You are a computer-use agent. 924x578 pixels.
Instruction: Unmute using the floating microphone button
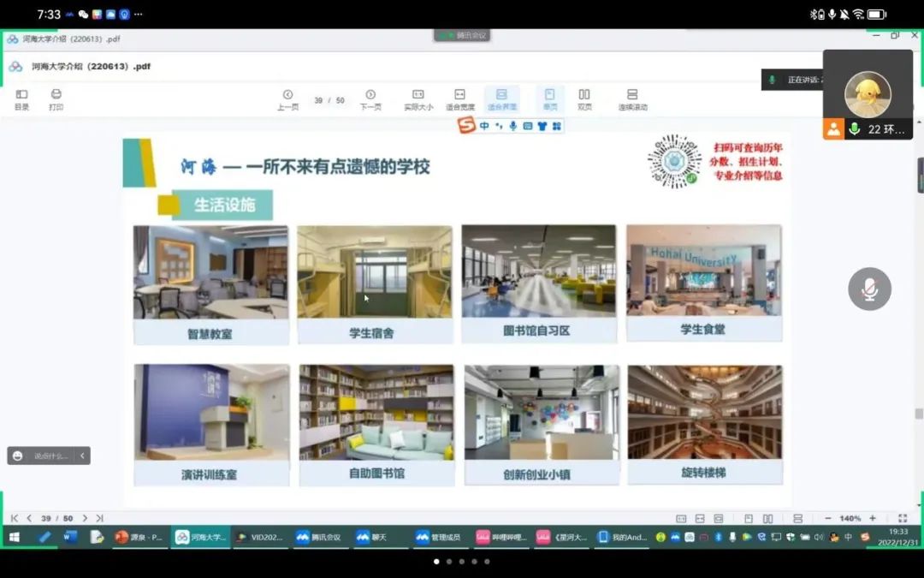tap(869, 289)
